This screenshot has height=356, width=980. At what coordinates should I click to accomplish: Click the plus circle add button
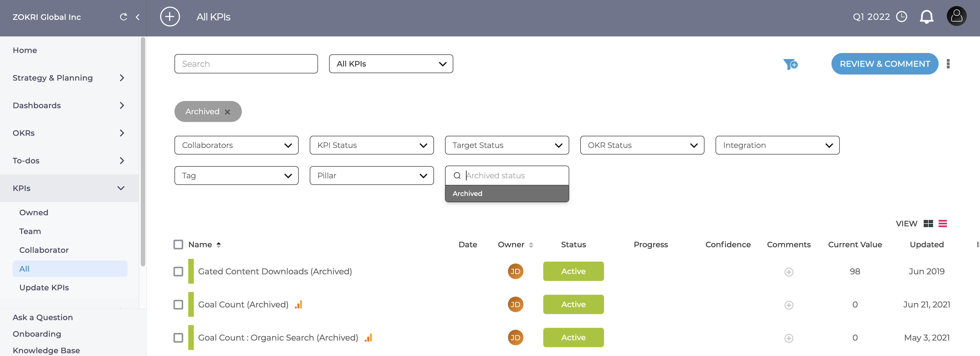point(170,17)
